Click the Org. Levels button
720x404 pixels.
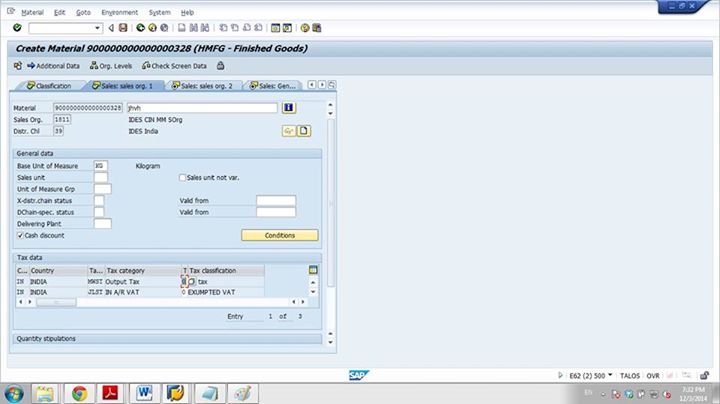click(111, 66)
